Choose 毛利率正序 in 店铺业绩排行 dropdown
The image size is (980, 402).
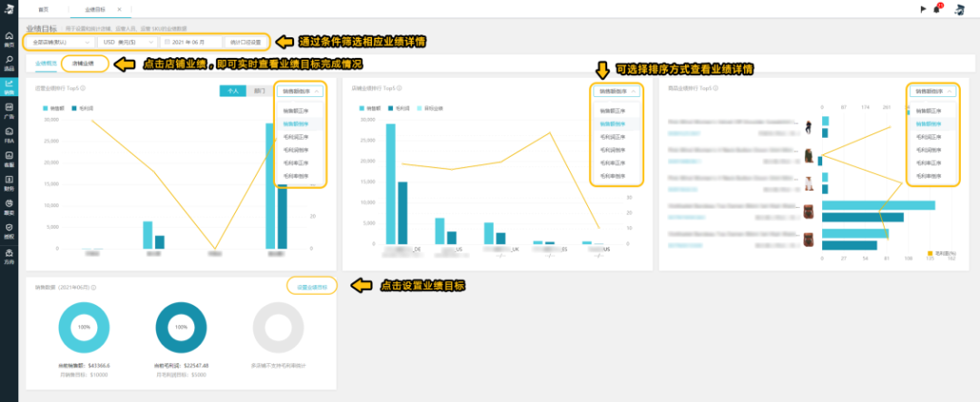tap(617, 162)
